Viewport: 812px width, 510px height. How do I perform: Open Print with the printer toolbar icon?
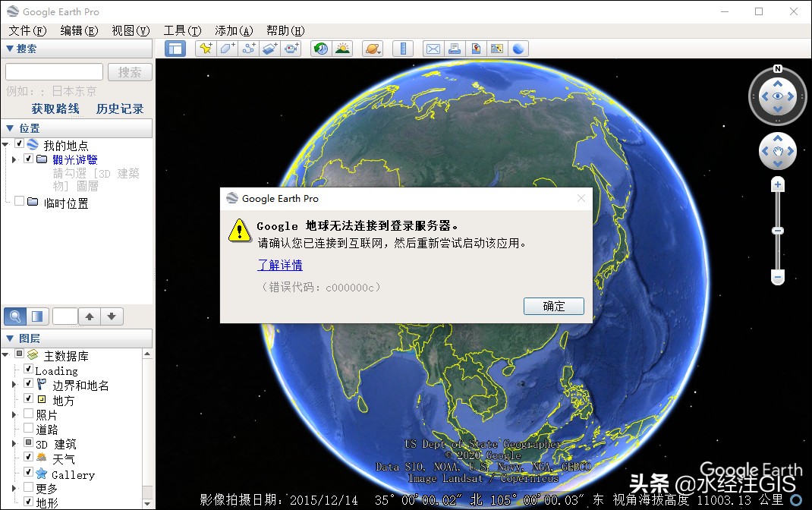454,48
